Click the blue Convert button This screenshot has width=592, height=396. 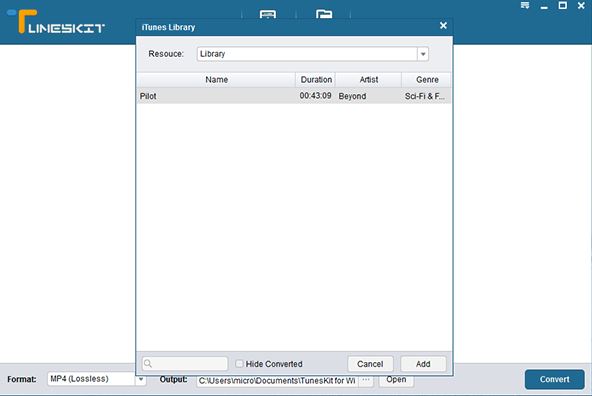(x=554, y=379)
